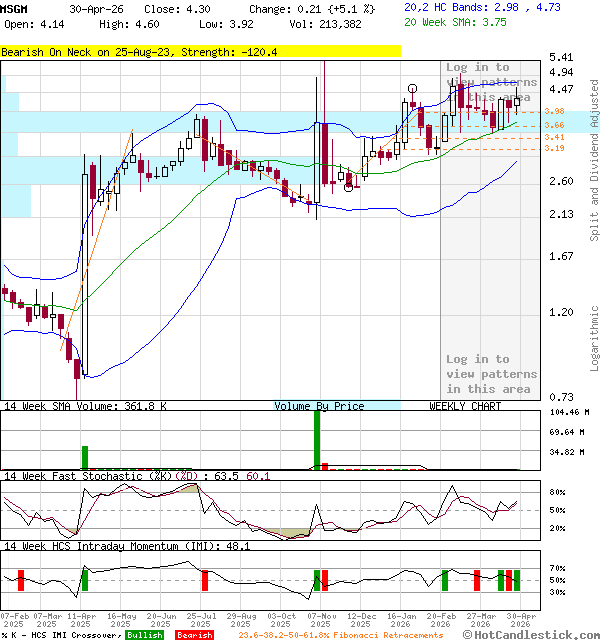Click the 3.98 Fibonacci price level label
The height and width of the screenshot is (640, 600).
554,111
